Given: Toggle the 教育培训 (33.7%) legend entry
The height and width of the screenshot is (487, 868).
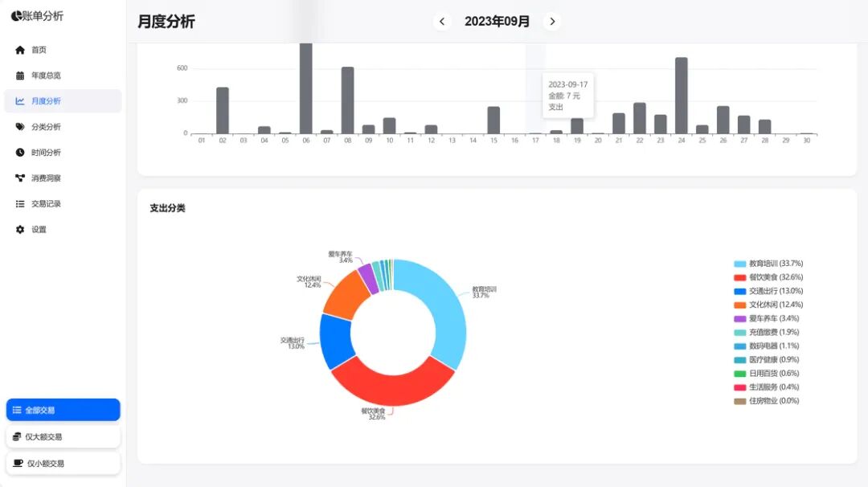Looking at the screenshot, I should [x=768, y=264].
